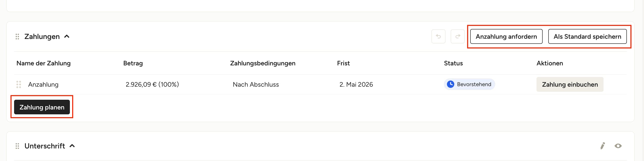
Task: Collapse the Zahlungen section chevron
Action: point(67,36)
